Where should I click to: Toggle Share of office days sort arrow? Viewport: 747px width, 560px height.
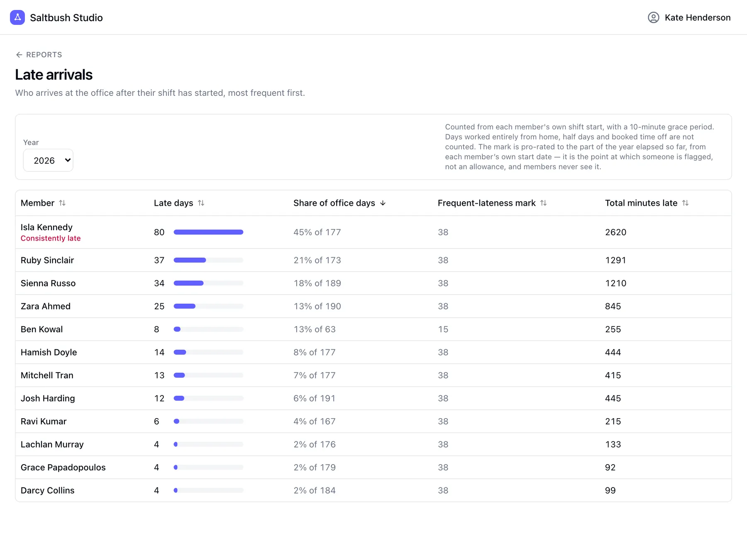pyautogui.click(x=383, y=203)
